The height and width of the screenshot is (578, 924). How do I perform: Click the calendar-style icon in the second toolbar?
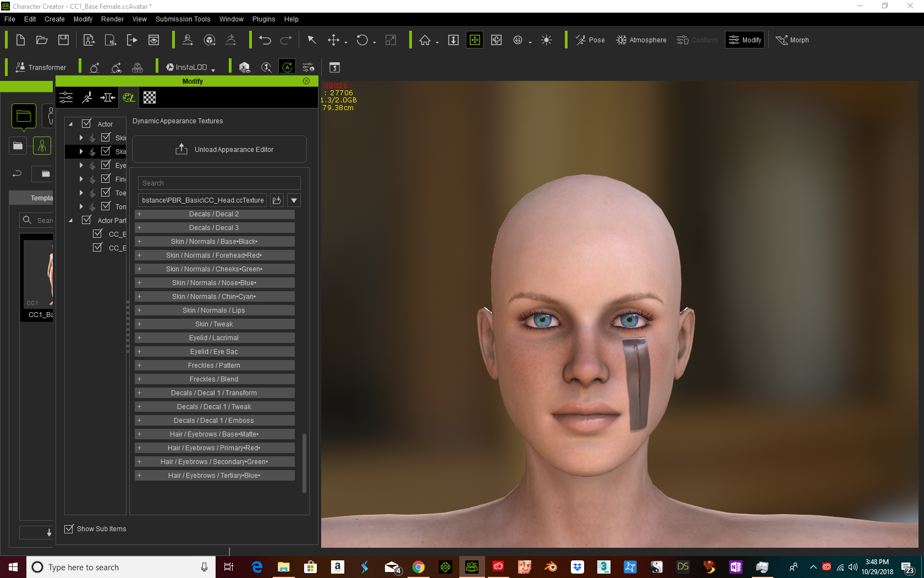point(334,67)
